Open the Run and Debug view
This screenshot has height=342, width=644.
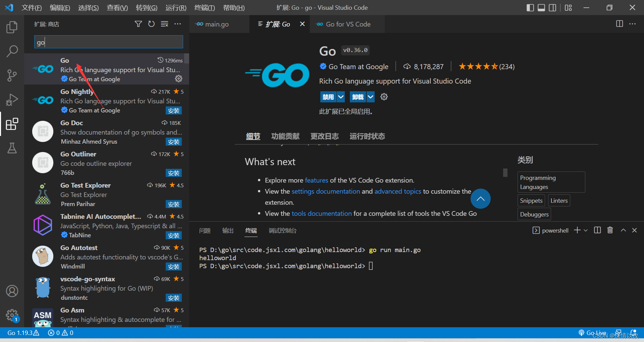coord(12,100)
